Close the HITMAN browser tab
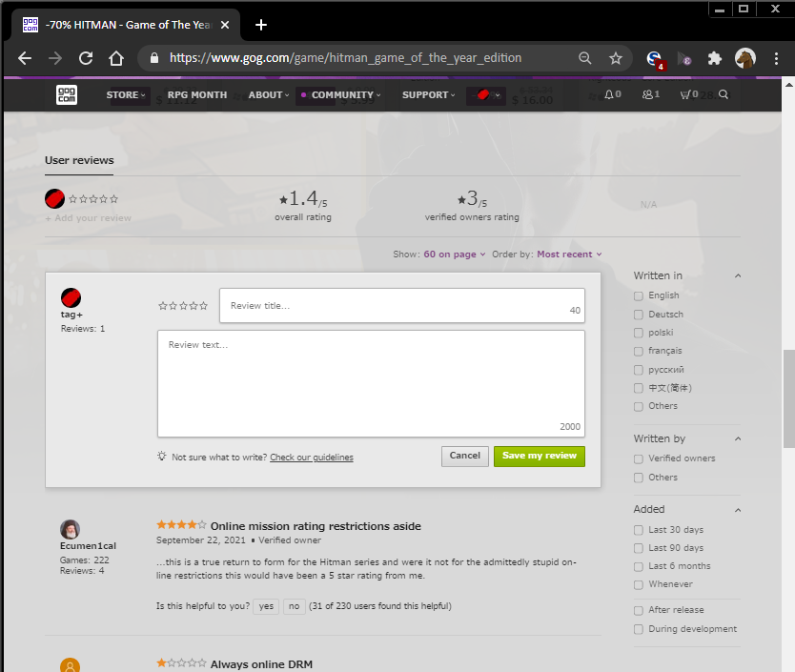Viewport: 795px width, 672px height. (225, 25)
